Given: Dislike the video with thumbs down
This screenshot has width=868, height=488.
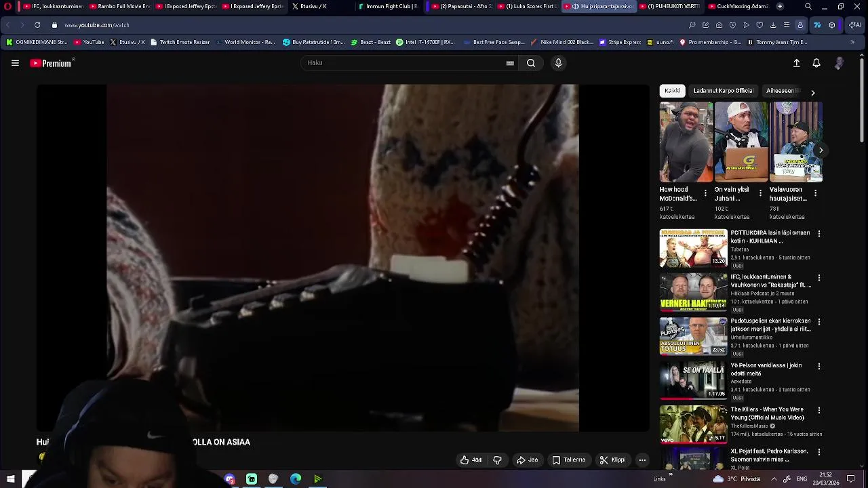Looking at the screenshot, I should [x=497, y=460].
